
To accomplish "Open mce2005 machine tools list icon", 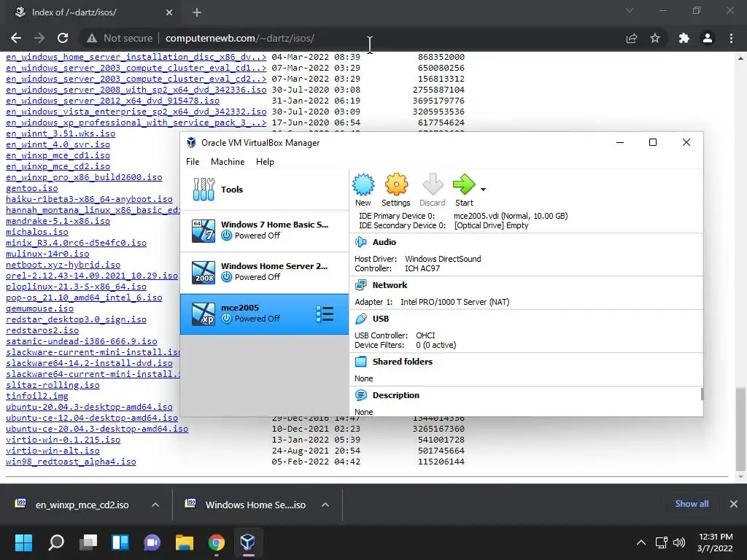I will (x=325, y=314).
